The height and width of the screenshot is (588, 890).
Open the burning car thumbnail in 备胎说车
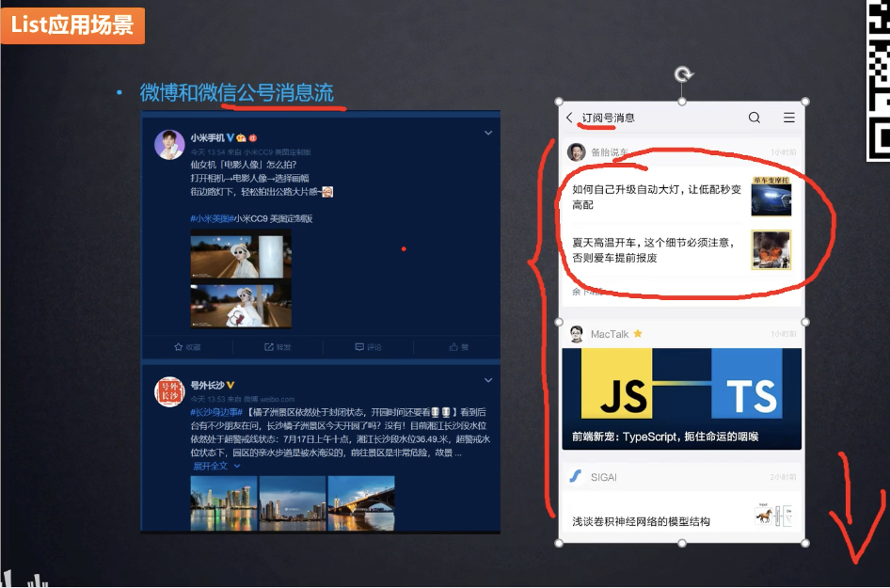click(x=771, y=249)
